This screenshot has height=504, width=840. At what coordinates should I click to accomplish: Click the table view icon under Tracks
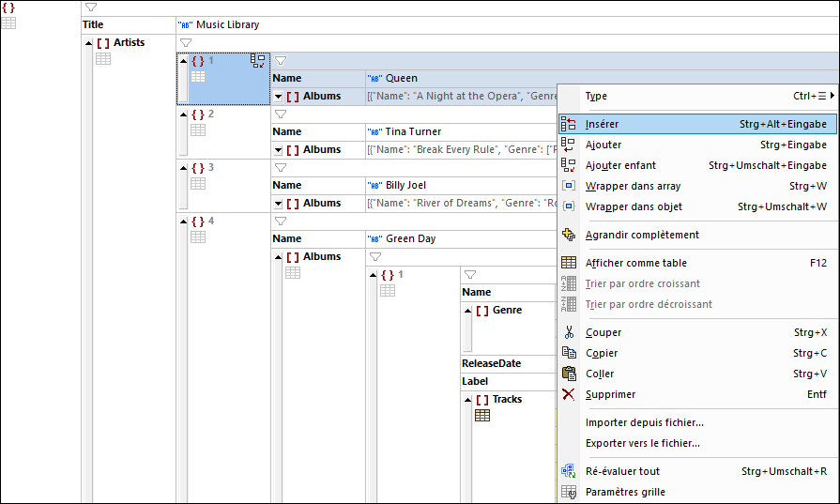[x=482, y=416]
